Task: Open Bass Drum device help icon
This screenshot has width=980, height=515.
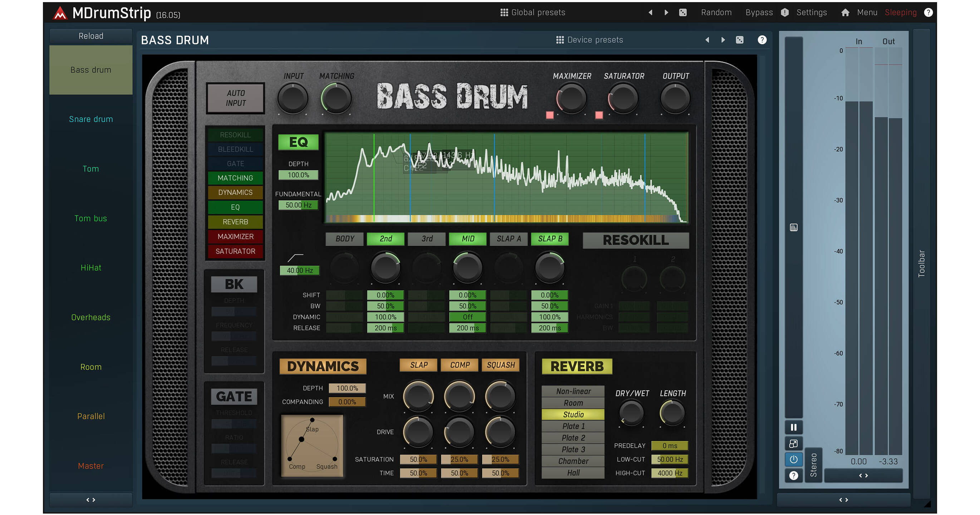Action: (762, 40)
